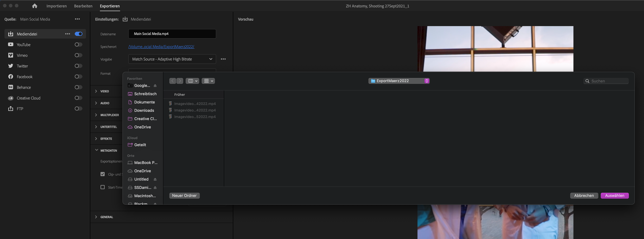Click the Neuer Ordner button

tap(184, 196)
